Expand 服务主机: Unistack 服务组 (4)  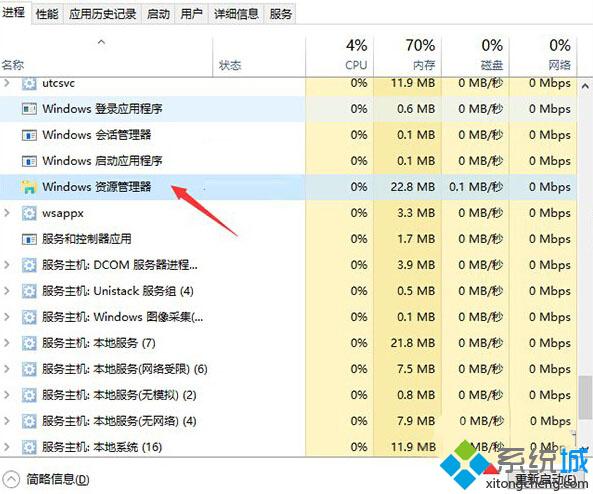[x=7, y=291]
